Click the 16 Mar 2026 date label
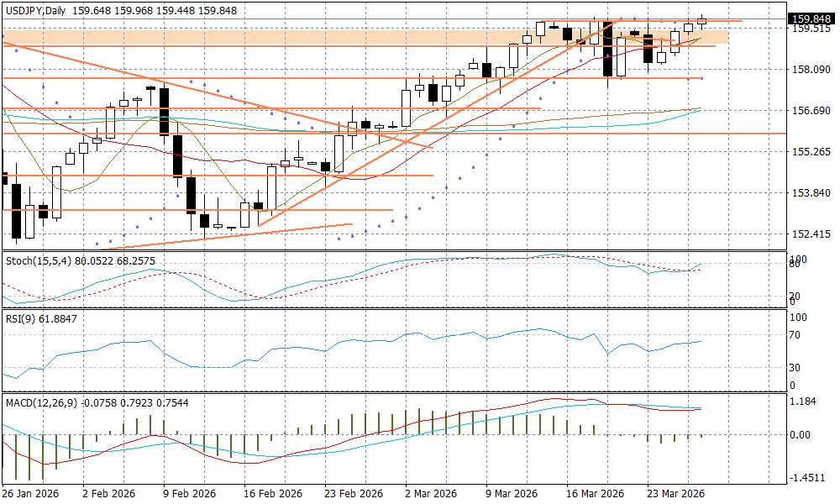 (595, 493)
